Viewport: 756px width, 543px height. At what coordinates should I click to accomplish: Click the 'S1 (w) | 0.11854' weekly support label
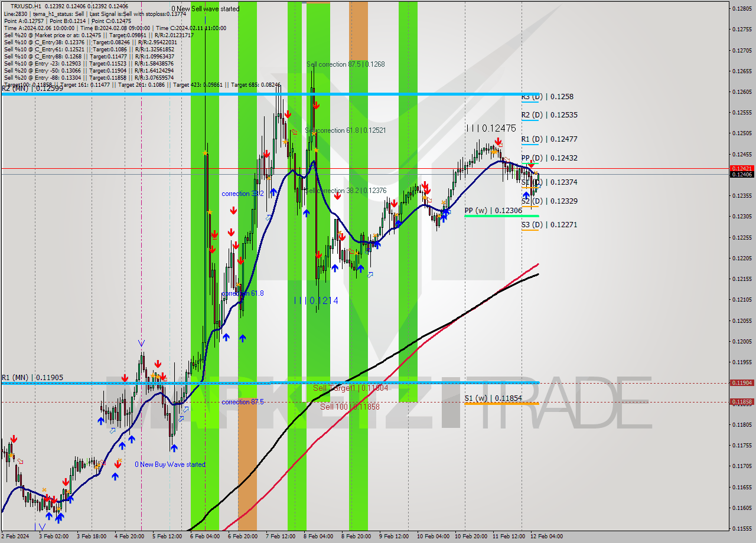[x=493, y=398]
